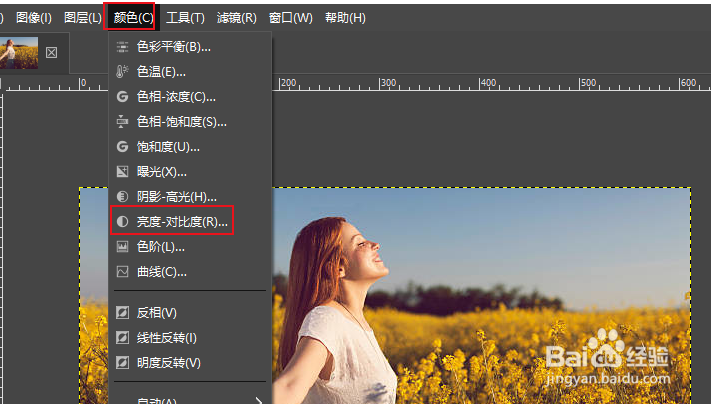Viewport: 711px width, 404px height.
Task: Click the 色温 thermometer icon
Action: 122,72
